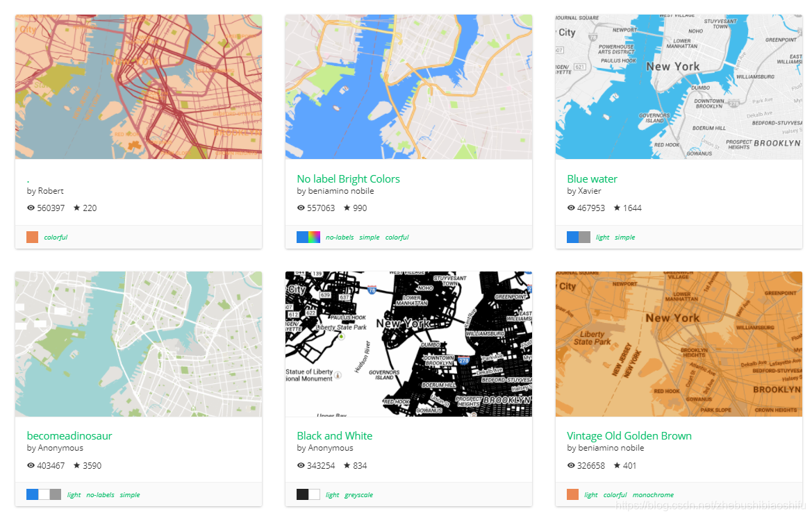Click simple tag on becomeadinosaur card

coord(130,494)
